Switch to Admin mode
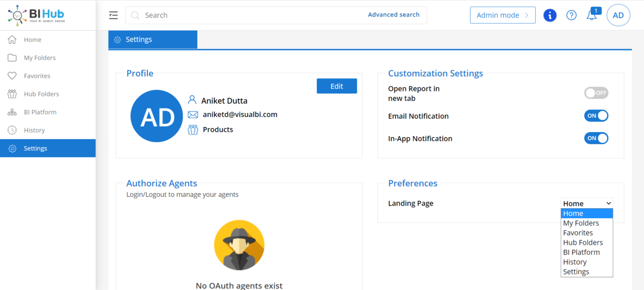644x290 pixels. (x=503, y=15)
